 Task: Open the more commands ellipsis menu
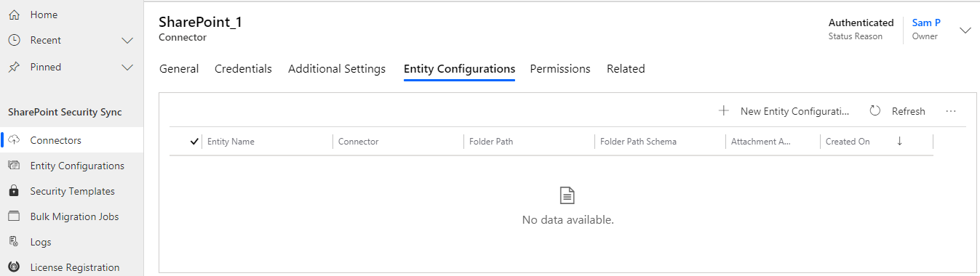pos(951,111)
